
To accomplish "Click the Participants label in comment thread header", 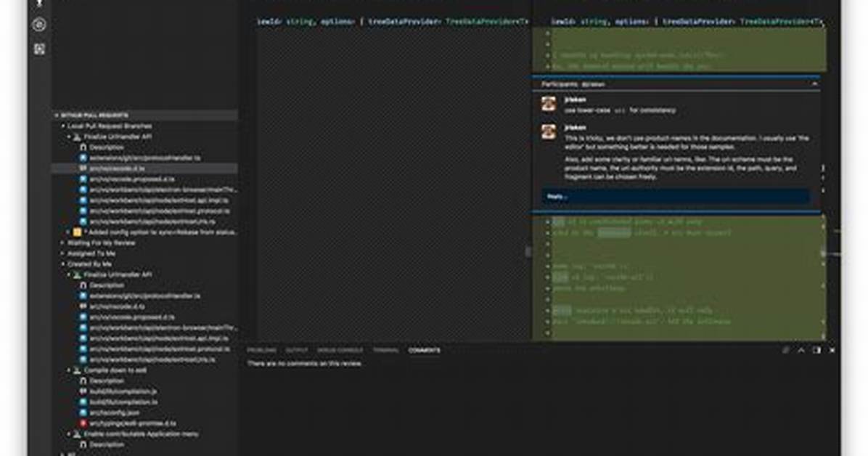I will pyautogui.click(x=558, y=84).
